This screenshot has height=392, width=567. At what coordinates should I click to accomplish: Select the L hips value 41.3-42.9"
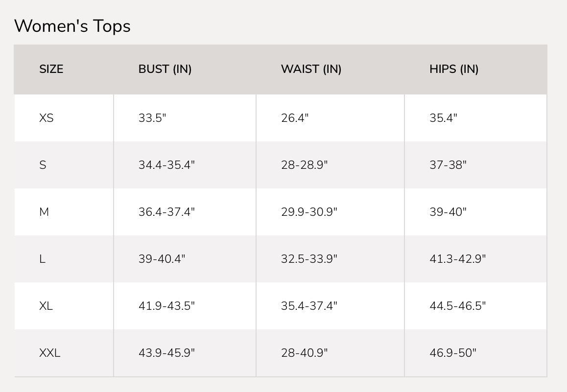(458, 259)
